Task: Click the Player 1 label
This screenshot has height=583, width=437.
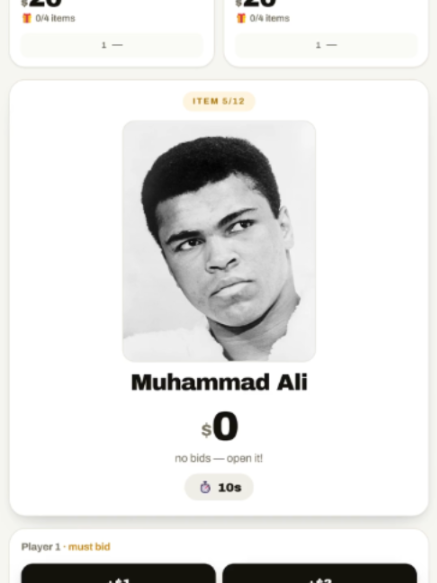Action: click(x=41, y=547)
